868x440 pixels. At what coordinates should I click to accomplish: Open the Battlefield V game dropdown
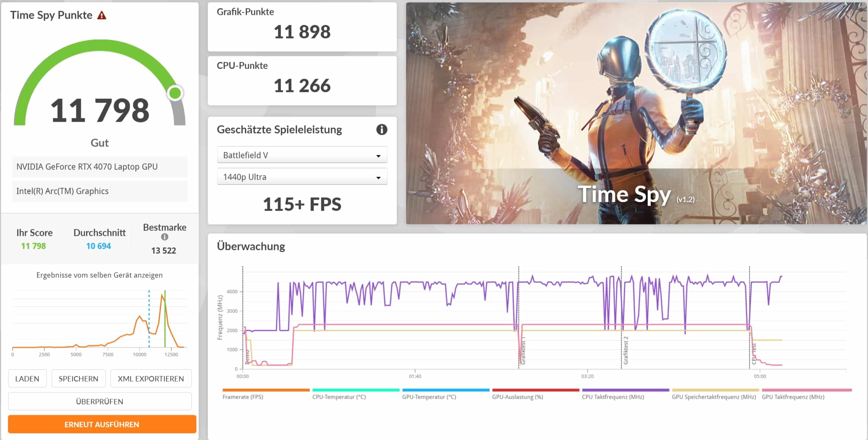(x=302, y=155)
